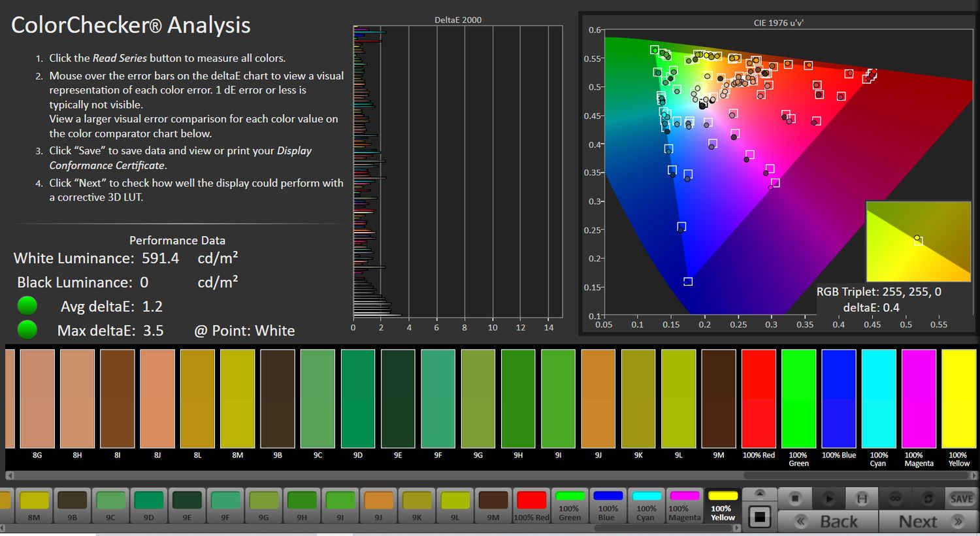Click the Stop measurement icon
The width and height of the screenshot is (980, 536).
click(x=794, y=499)
